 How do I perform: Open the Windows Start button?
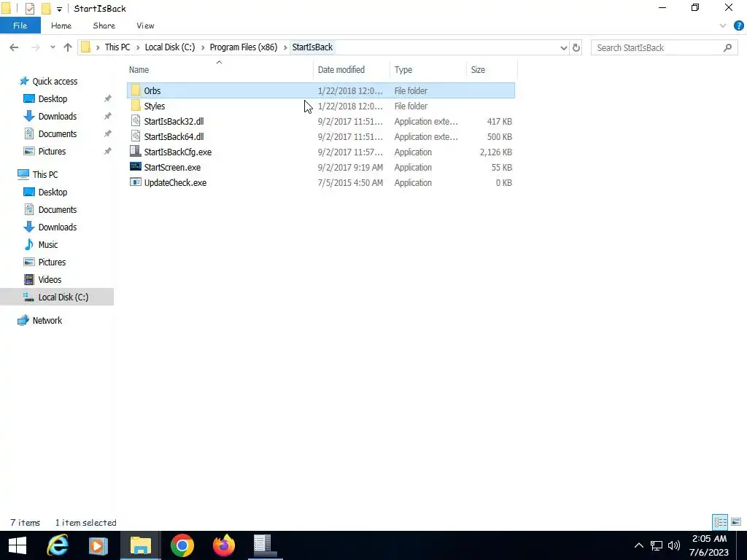click(18, 545)
